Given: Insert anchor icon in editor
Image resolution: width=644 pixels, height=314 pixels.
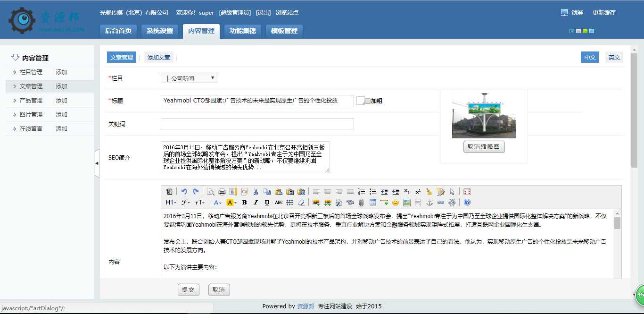Looking at the screenshot, I should [429, 203].
